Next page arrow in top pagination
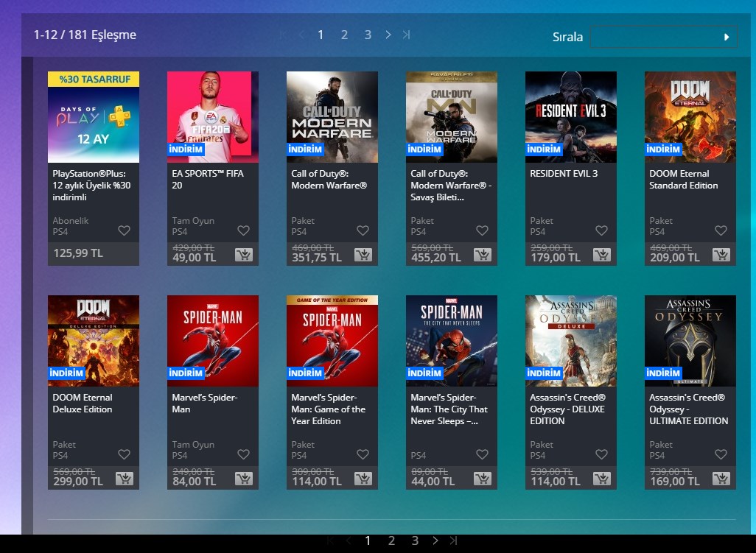This screenshot has height=553, width=756. tap(388, 35)
